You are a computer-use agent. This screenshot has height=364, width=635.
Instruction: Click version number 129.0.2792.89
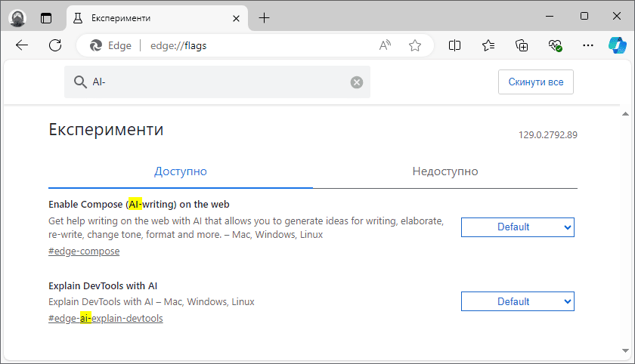pyautogui.click(x=548, y=135)
